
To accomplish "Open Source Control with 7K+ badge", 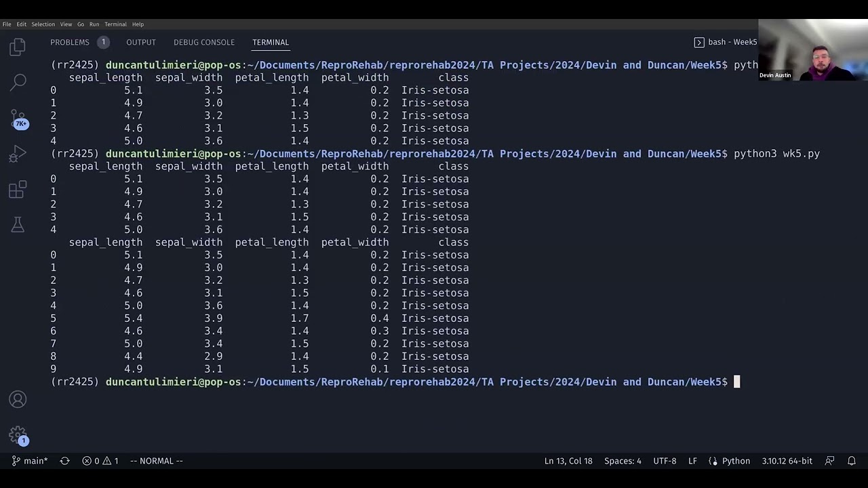I will 18,119.
